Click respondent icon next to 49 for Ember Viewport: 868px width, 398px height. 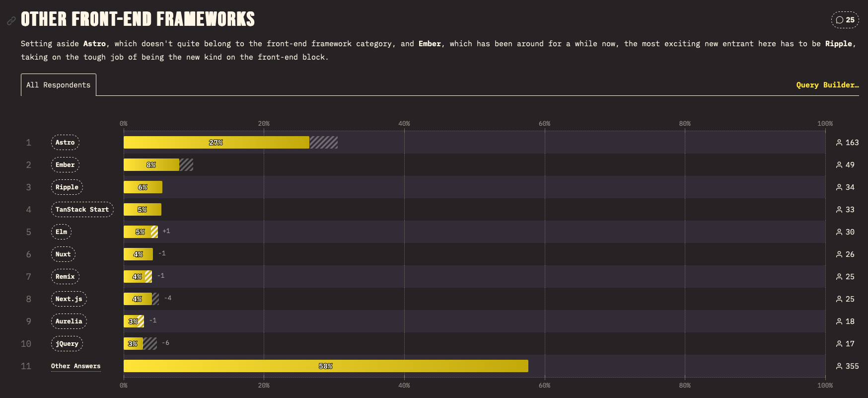click(x=839, y=165)
